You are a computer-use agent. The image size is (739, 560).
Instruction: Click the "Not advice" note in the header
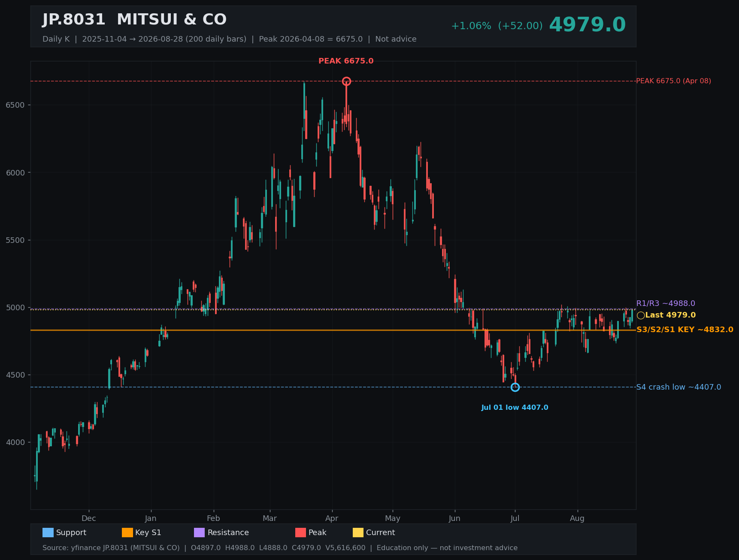point(396,39)
